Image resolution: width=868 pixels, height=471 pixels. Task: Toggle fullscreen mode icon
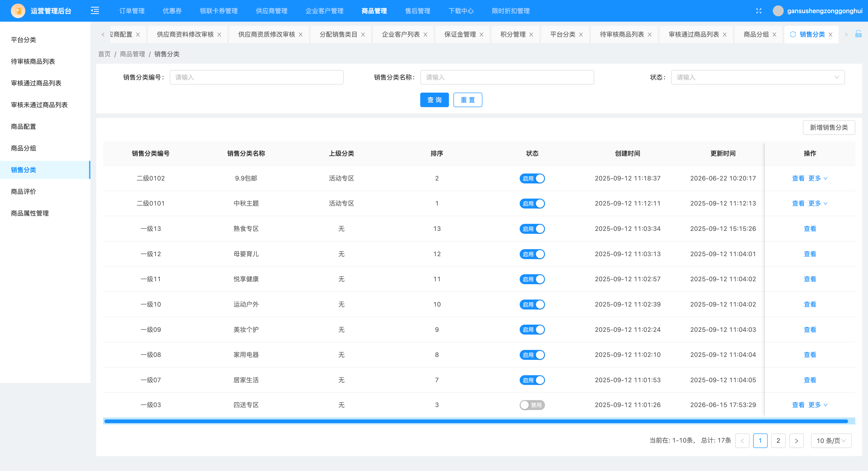(759, 11)
